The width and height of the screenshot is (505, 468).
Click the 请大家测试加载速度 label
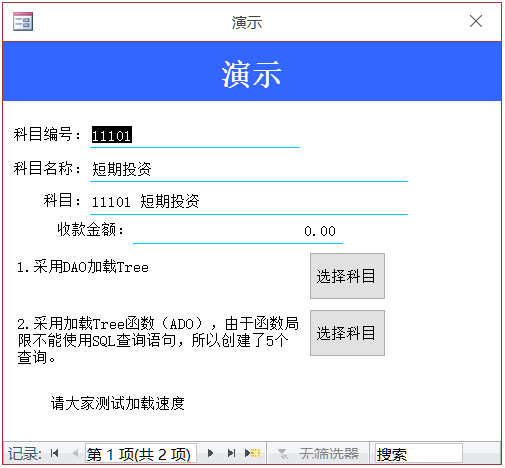[118, 403]
